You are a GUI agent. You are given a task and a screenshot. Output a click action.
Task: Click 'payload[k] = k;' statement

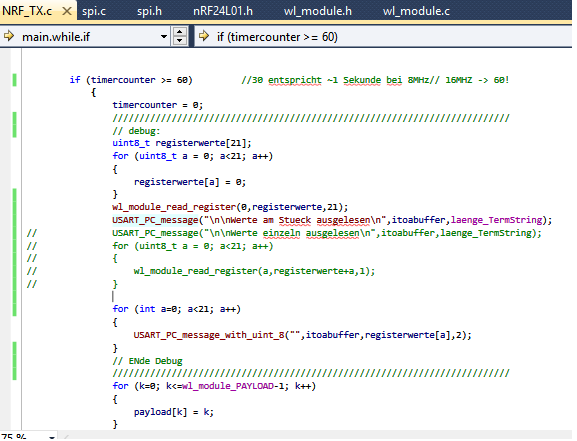coord(174,412)
